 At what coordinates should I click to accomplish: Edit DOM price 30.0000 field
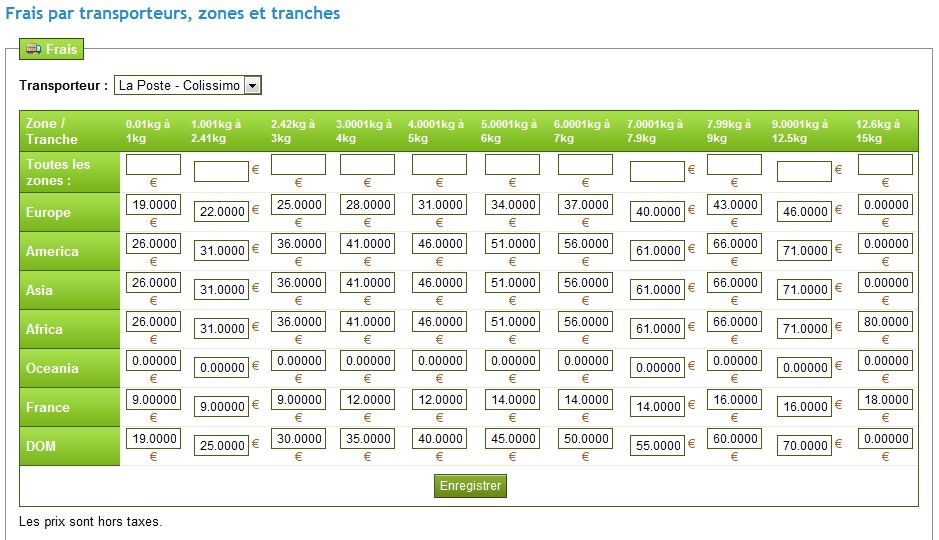tap(298, 438)
